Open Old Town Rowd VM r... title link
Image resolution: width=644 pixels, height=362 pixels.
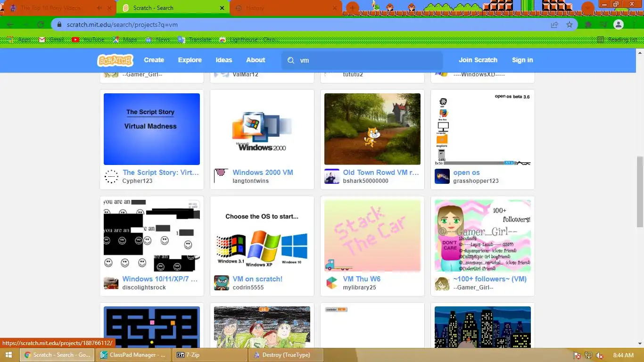381,173
